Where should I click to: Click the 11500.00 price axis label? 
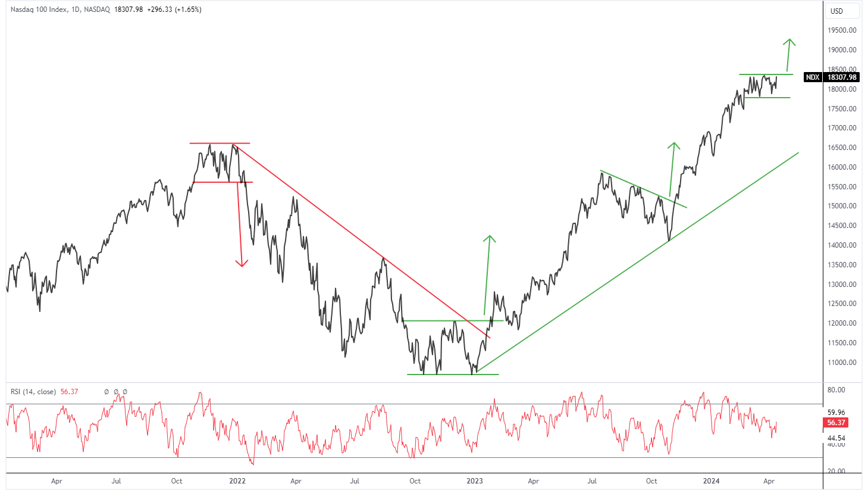point(842,343)
